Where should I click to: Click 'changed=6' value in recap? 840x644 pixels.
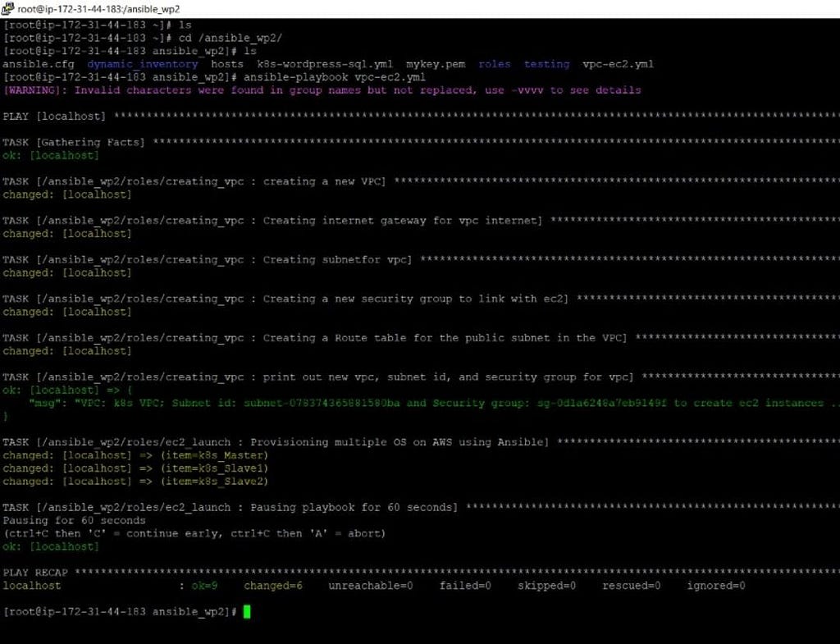[x=273, y=586]
